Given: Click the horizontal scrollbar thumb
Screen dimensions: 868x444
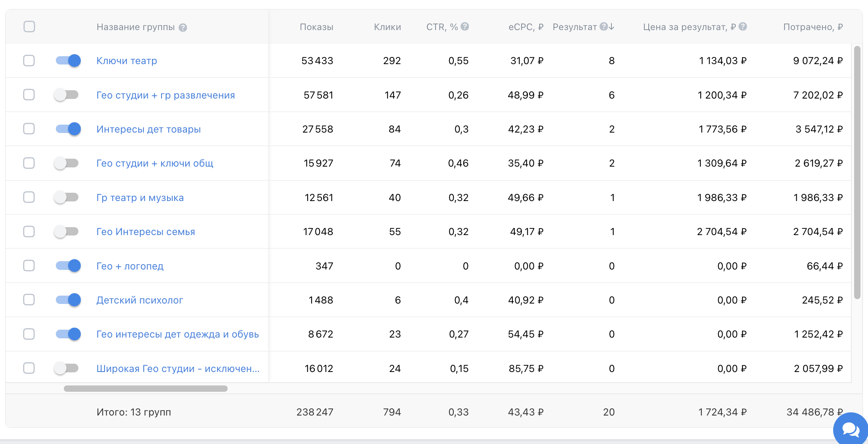Looking at the screenshot, I should point(146,389).
